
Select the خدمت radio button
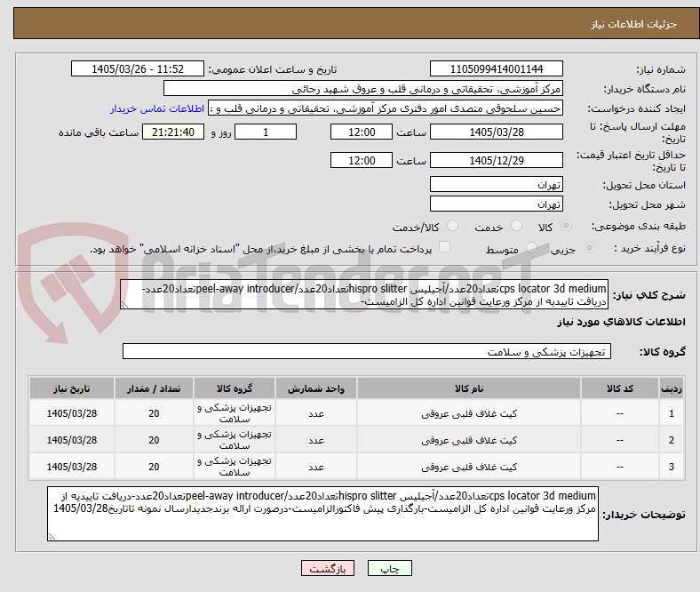click(516, 226)
